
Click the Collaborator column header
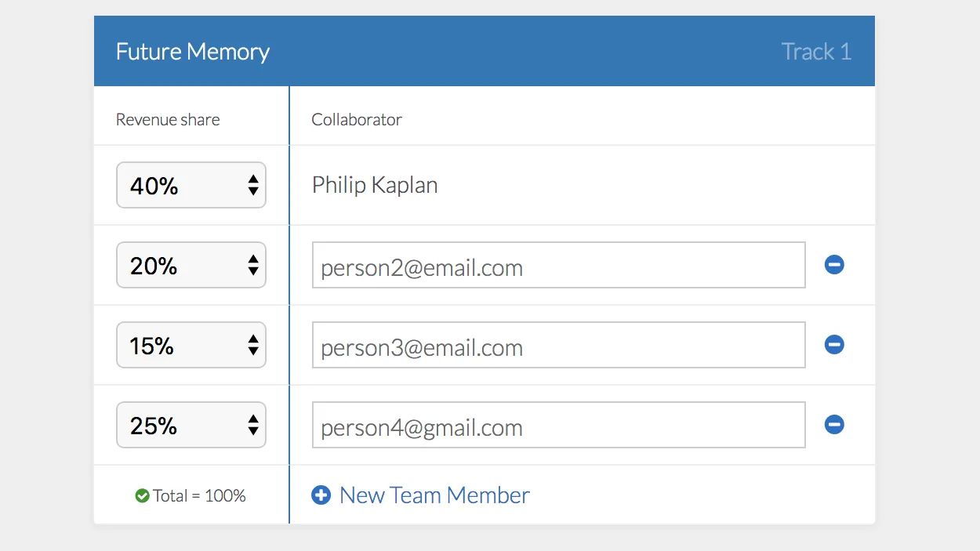pyautogui.click(x=357, y=120)
